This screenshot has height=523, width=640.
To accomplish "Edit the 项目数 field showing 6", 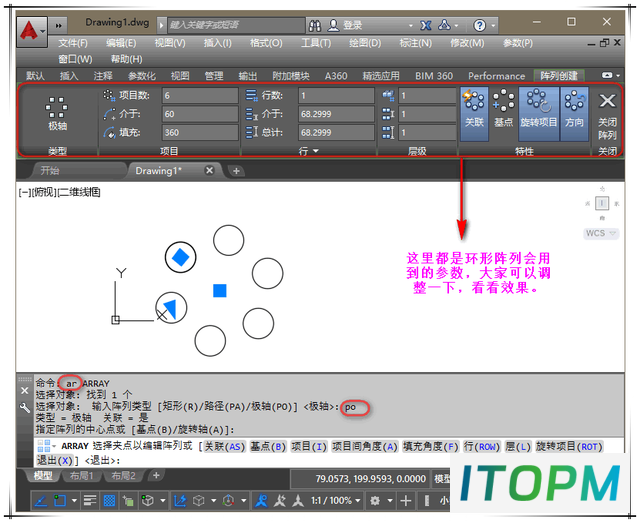I will (x=200, y=96).
